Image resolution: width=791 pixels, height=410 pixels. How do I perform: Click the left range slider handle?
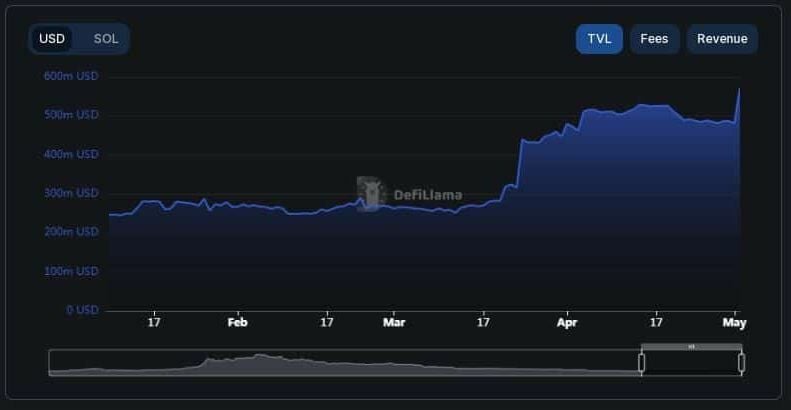click(x=641, y=363)
